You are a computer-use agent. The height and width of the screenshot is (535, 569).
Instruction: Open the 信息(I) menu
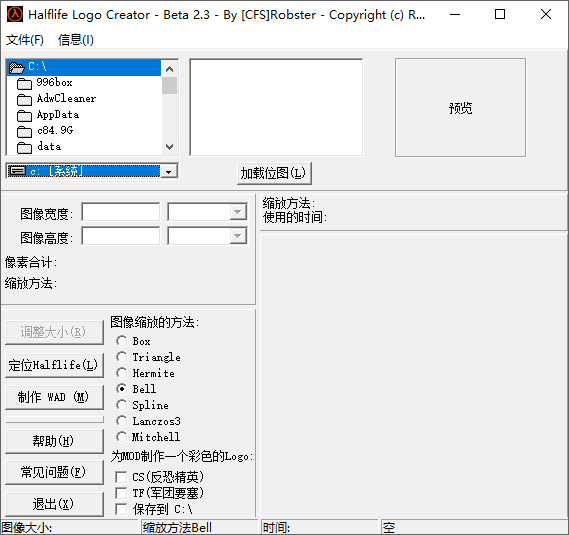click(75, 40)
